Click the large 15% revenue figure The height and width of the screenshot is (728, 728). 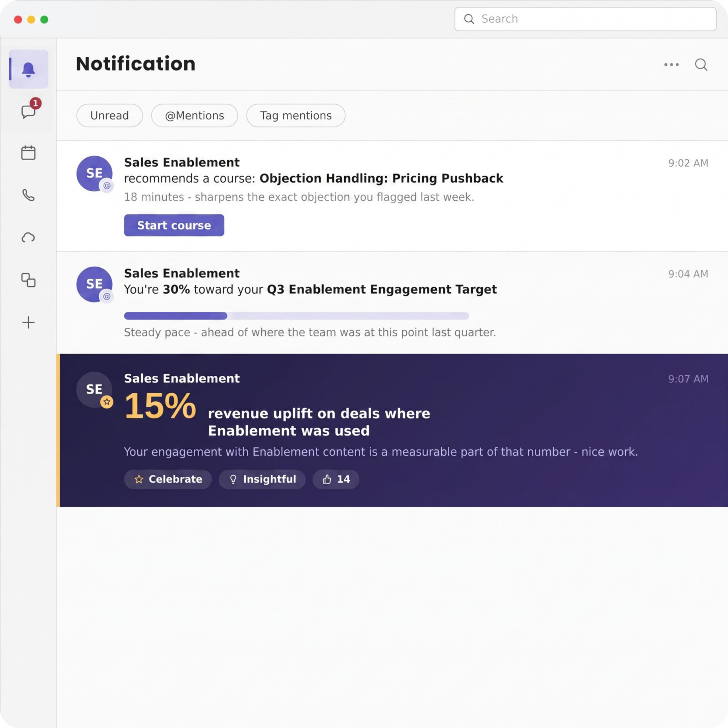point(160,406)
